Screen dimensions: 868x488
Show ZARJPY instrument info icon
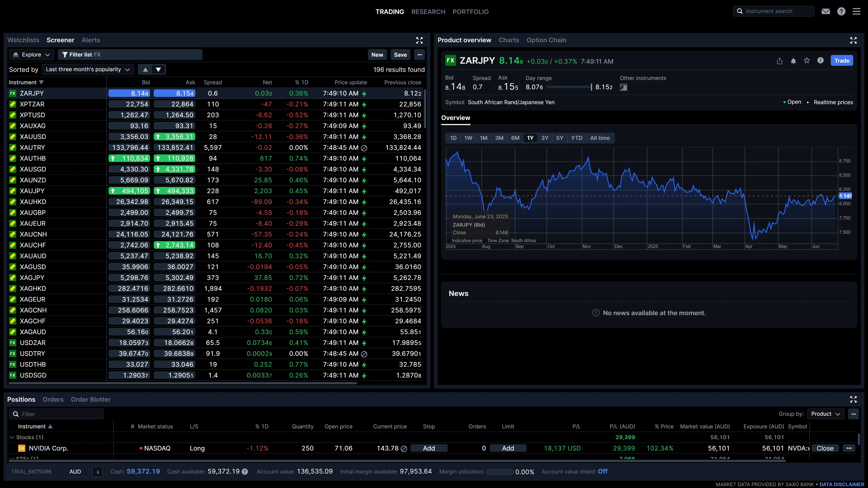820,60
